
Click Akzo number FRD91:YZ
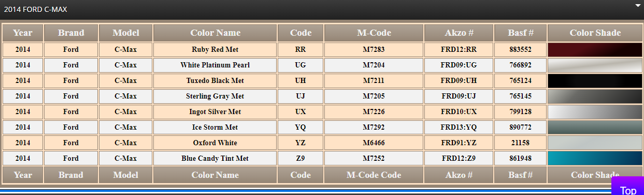tap(459, 143)
